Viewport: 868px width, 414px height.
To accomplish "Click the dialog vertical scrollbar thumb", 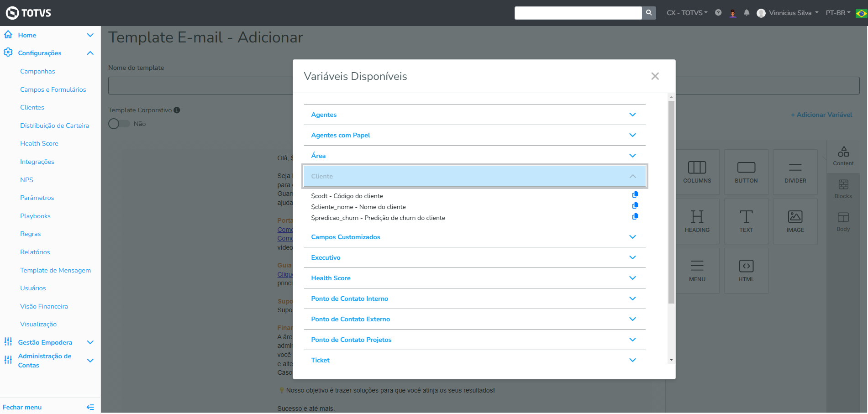I will point(671,202).
